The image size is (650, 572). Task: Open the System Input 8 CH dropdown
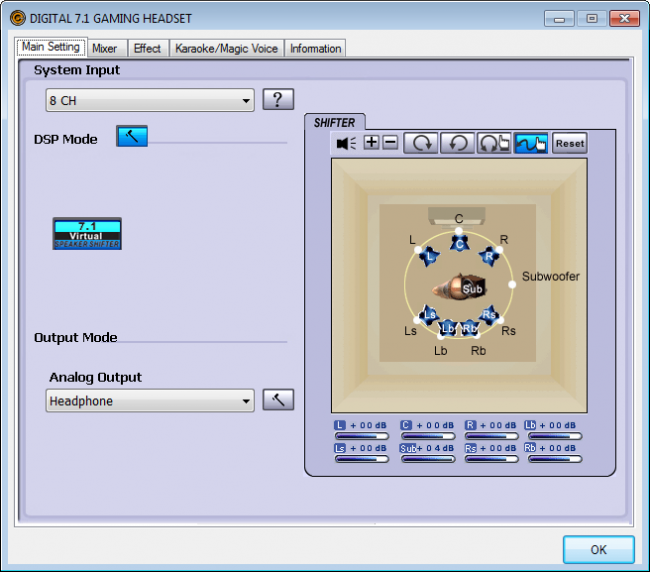tap(150, 100)
